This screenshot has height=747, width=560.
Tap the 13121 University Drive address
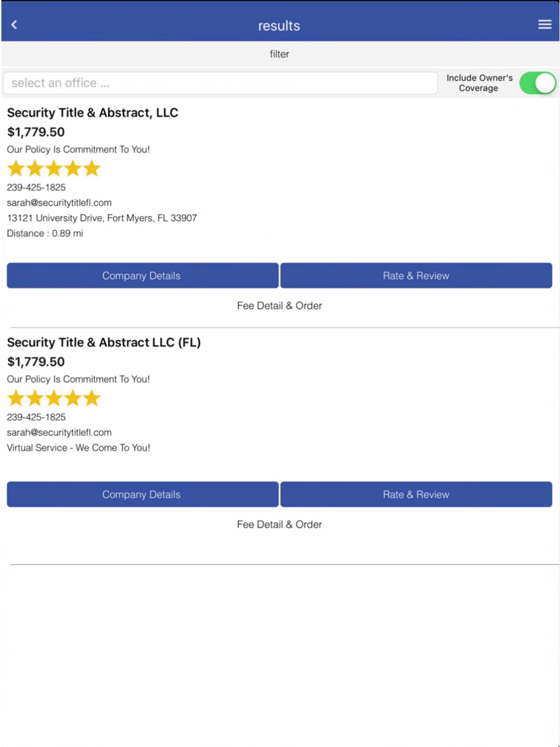pyautogui.click(x=102, y=218)
